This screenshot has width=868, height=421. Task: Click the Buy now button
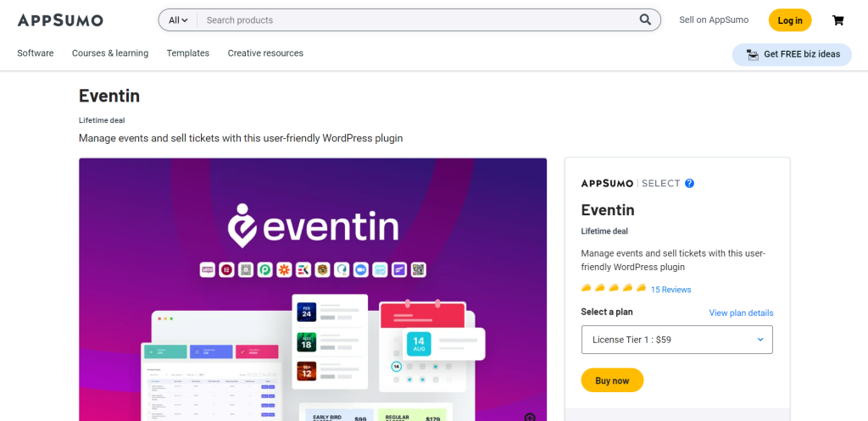pyautogui.click(x=612, y=380)
